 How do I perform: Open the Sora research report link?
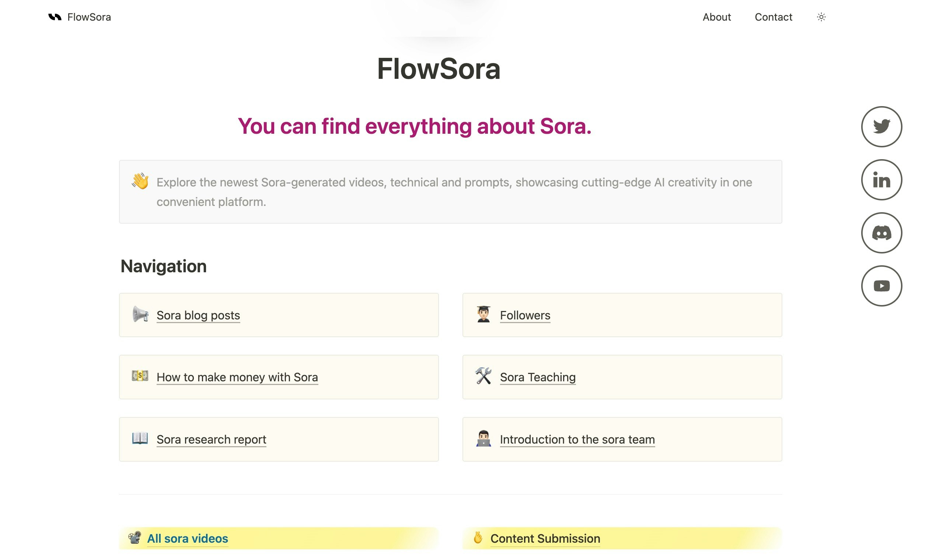212,439
